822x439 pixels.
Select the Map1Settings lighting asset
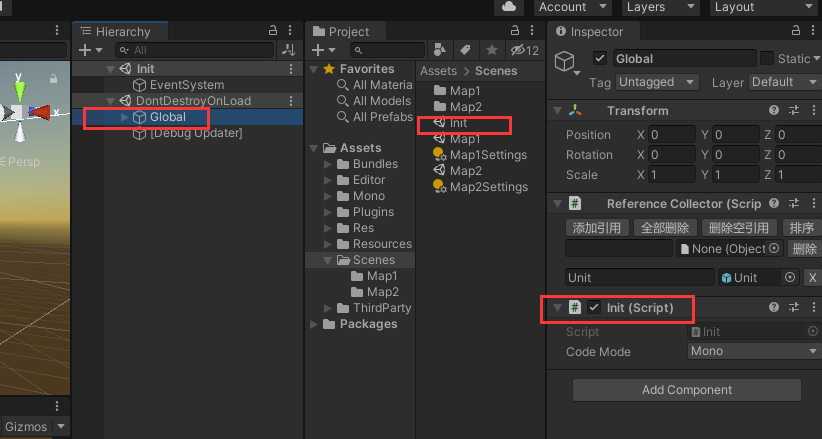[x=480, y=155]
